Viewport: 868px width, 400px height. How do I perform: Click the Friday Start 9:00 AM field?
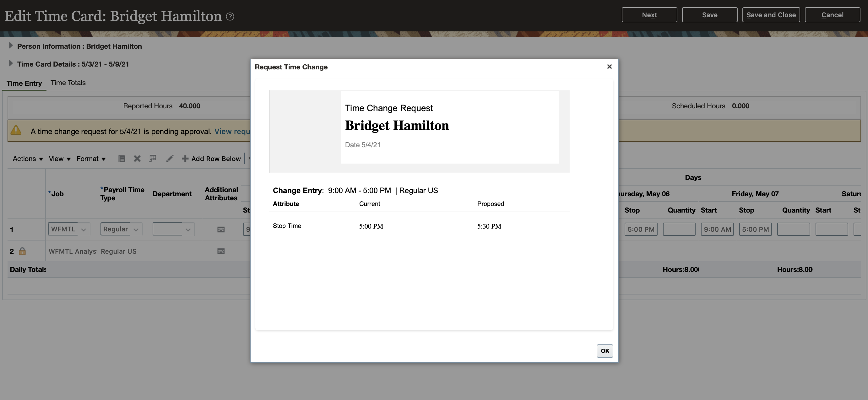(717, 230)
